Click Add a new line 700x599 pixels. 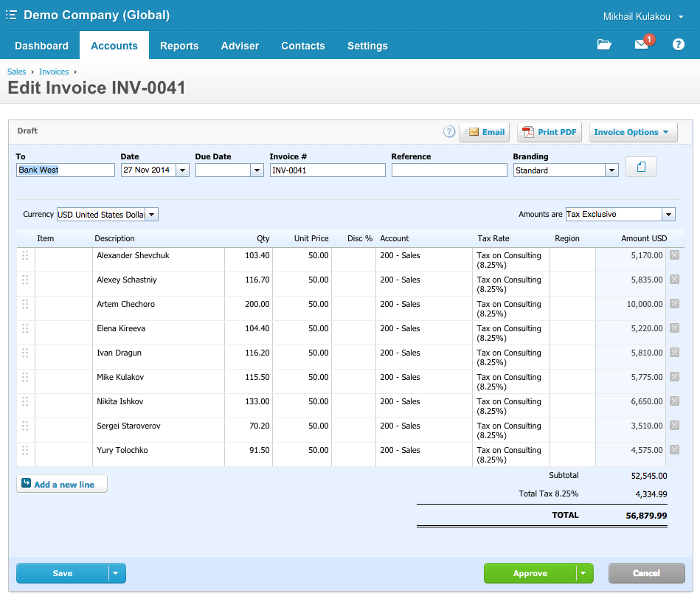click(x=61, y=483)
